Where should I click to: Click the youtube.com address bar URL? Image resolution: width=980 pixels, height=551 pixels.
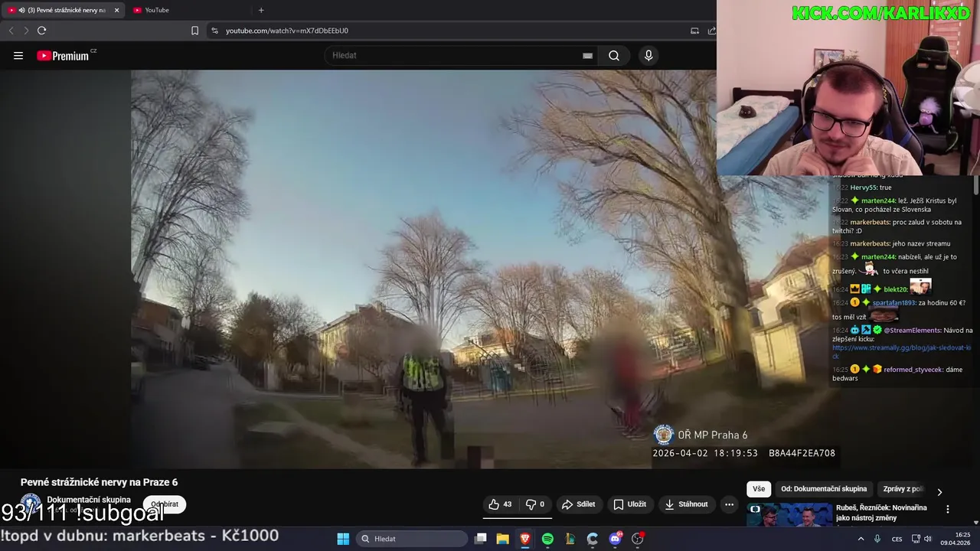[x=287, y=31]
